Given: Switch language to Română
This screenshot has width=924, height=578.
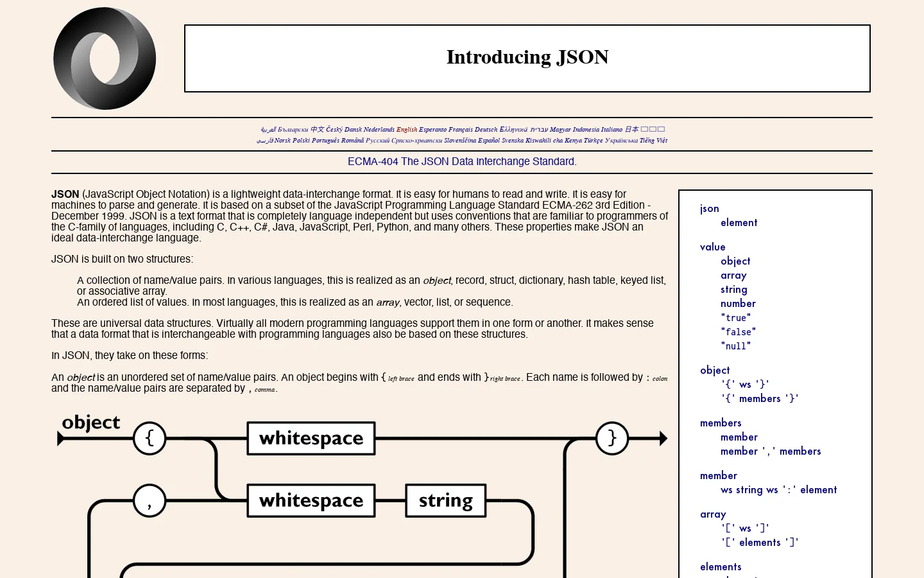Looking at the screenshot, I should tap(353, 141).
